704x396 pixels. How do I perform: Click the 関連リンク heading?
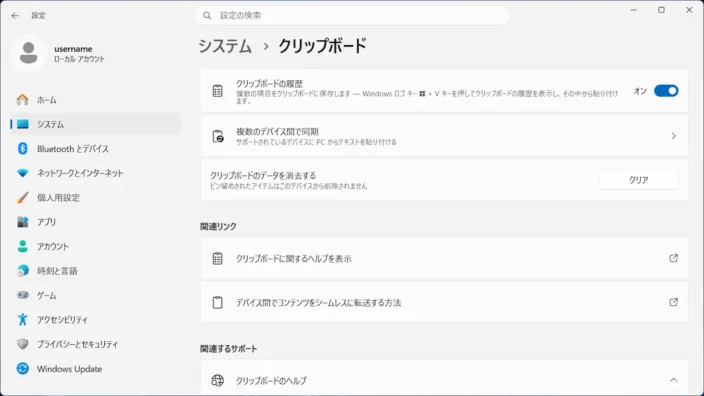click(x=218, y=227)
